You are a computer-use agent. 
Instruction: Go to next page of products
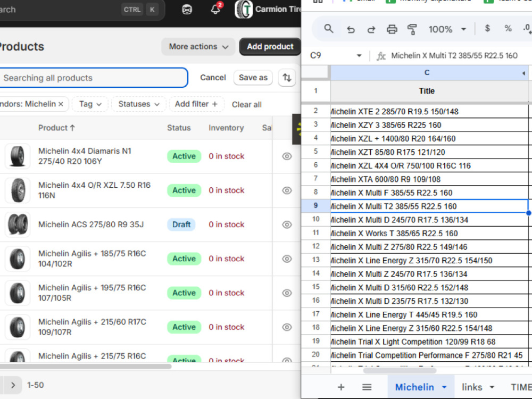(13, 385)
